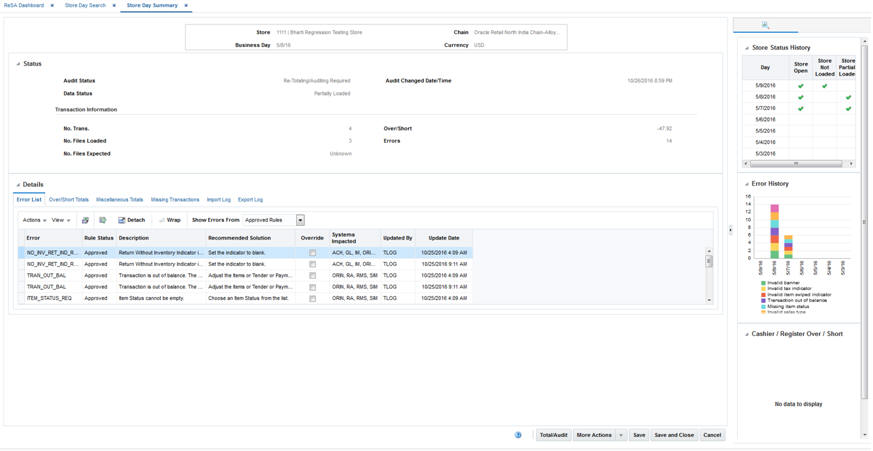
Task: Select the Error List tab
Action: pyautogui.click(x=28, y=199)
